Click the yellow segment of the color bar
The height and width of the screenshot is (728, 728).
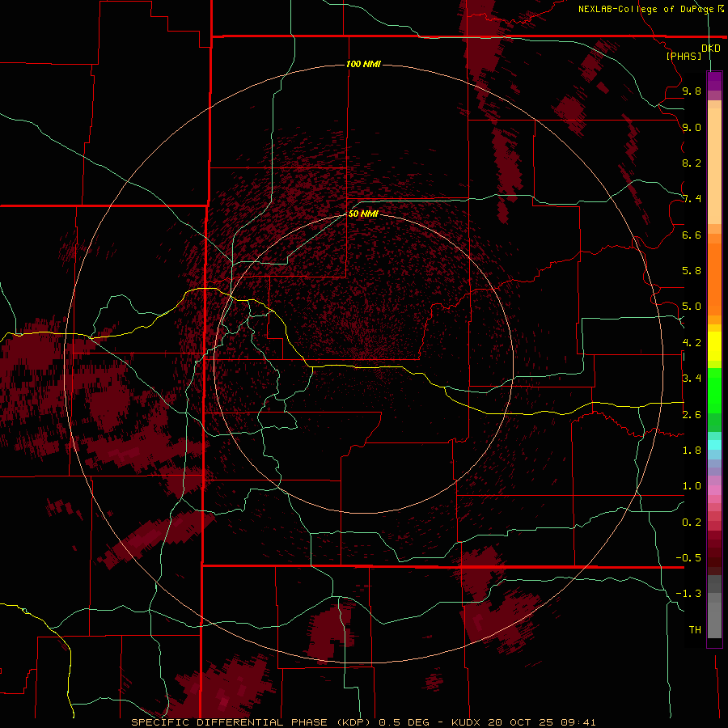pos(714,346)
